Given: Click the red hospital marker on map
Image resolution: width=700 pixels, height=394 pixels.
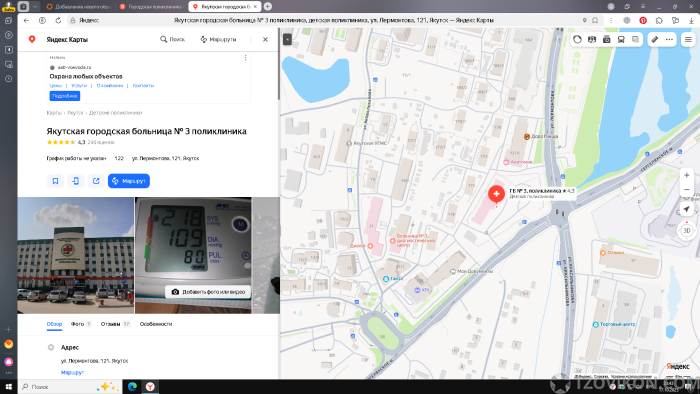Looking at the screenshot, I should [x=496, y=194].
